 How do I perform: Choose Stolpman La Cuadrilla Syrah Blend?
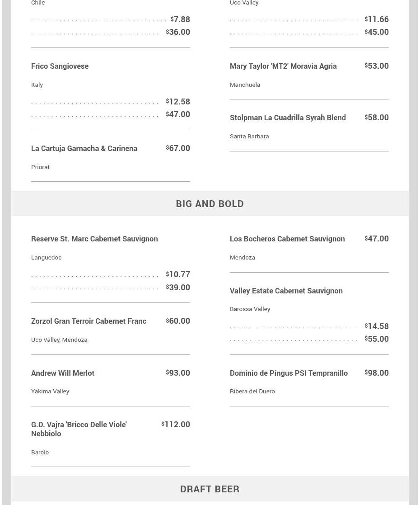(x=288, y=118)
